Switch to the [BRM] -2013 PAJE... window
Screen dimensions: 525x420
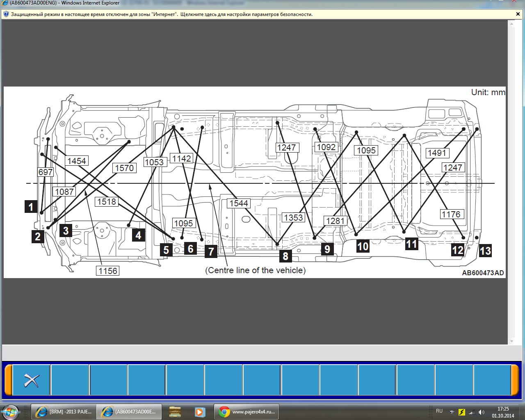point(64,412)
